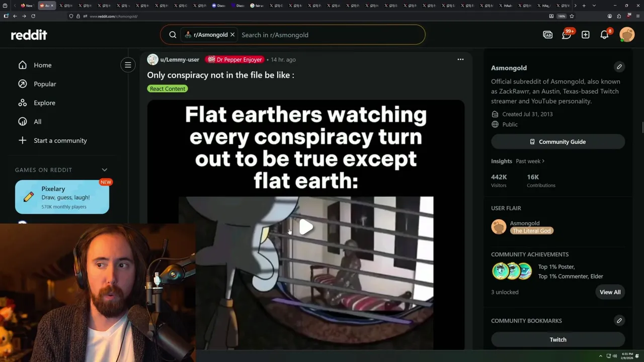Open a new browser tab
This screenshot has width=644, height=362.
pos(584,6)
